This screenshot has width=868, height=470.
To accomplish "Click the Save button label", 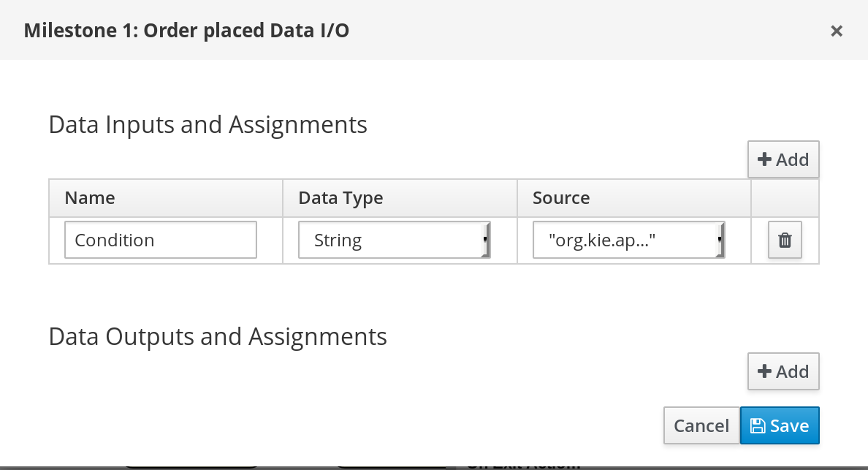I will [790, 426].
